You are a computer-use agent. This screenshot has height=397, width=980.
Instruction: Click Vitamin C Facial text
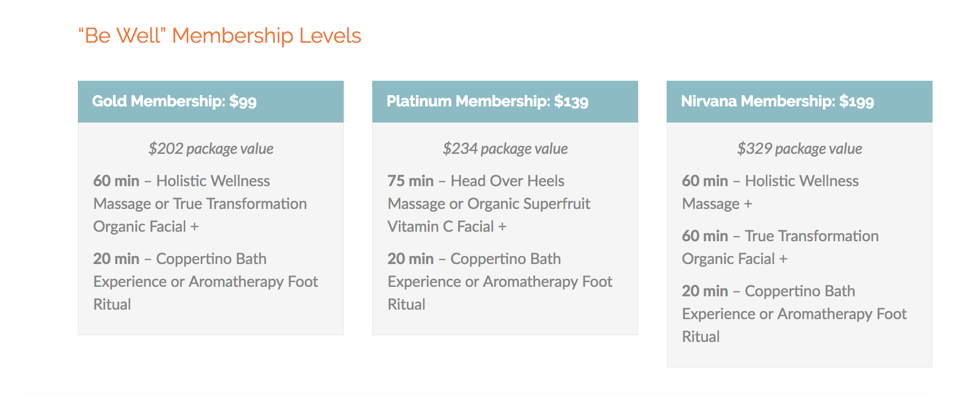coord(441,227)
